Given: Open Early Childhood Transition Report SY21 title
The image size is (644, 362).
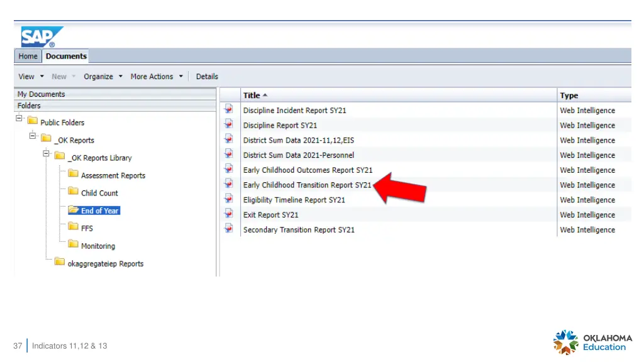Looking at the screenshot, I should 307,185.
